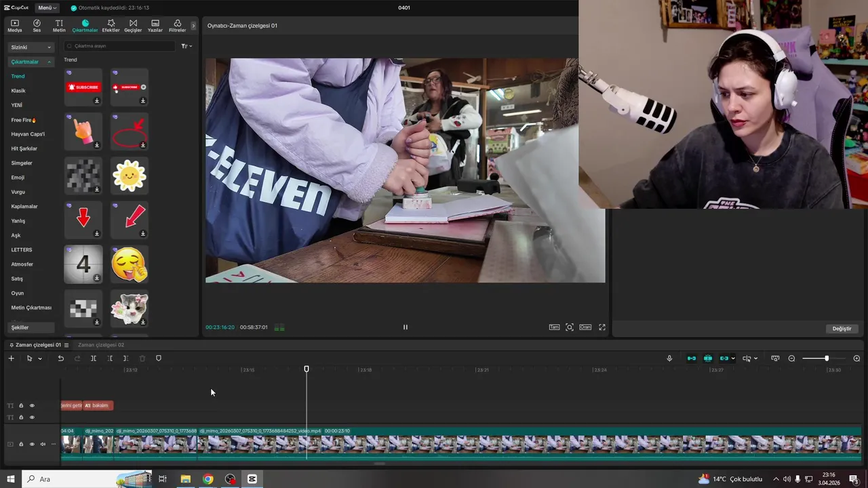Redo the last action
Image resolution: width=868 pixels, height=488 pixels.
(x=77, y=359)
